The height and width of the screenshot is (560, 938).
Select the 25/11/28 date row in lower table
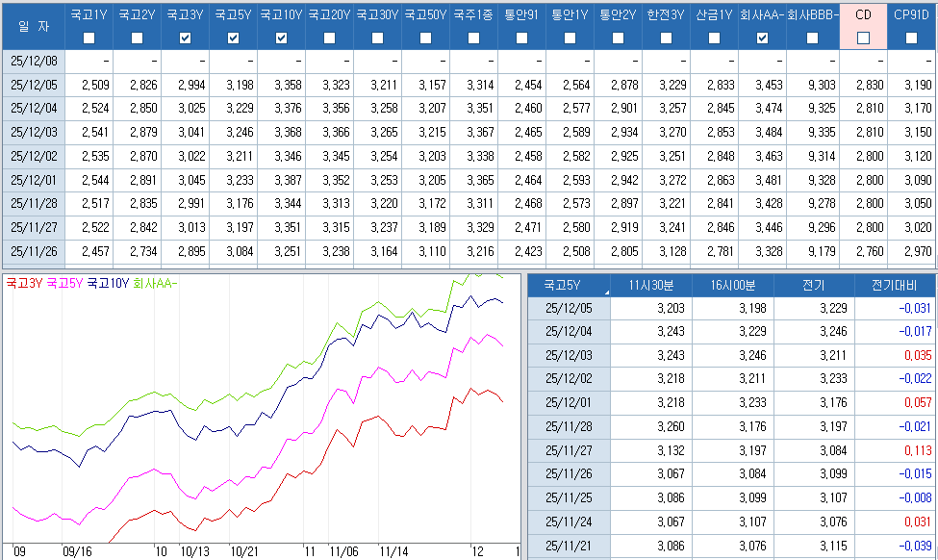pyautogui.click(x=568, y=425)
